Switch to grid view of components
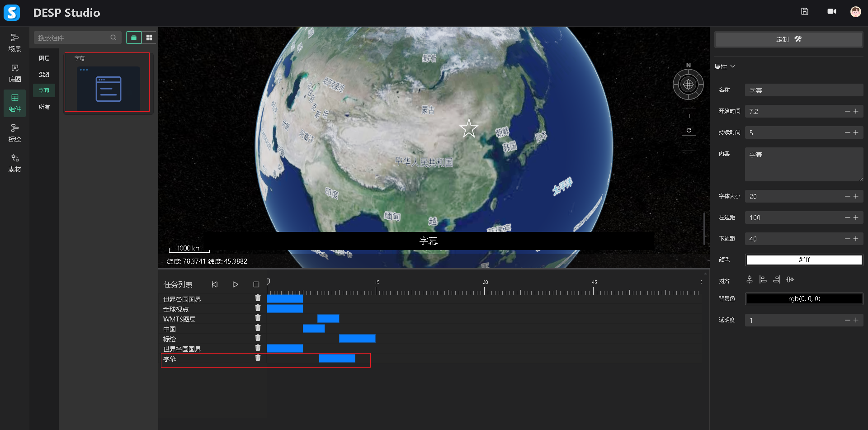 pyautogui.click(x=149, y=38)
